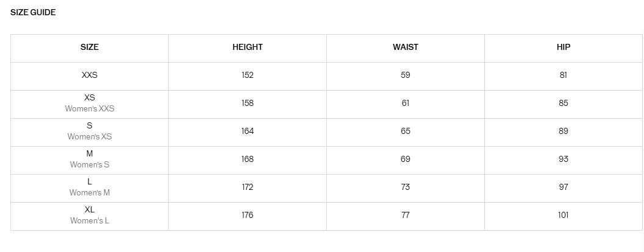Click hip value 101 in XL row

563,215
